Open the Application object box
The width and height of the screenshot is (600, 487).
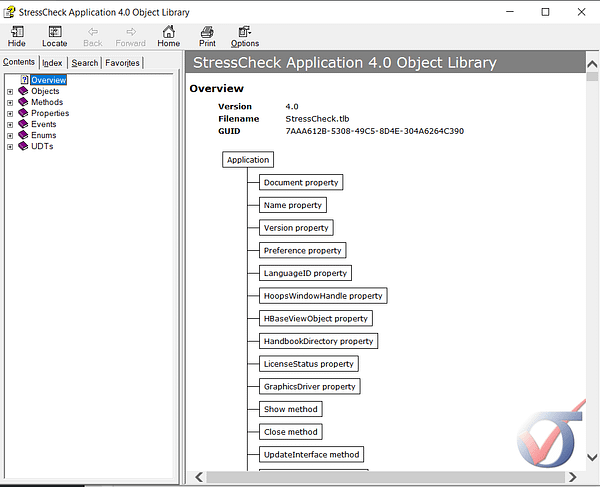tap(248, 160)
